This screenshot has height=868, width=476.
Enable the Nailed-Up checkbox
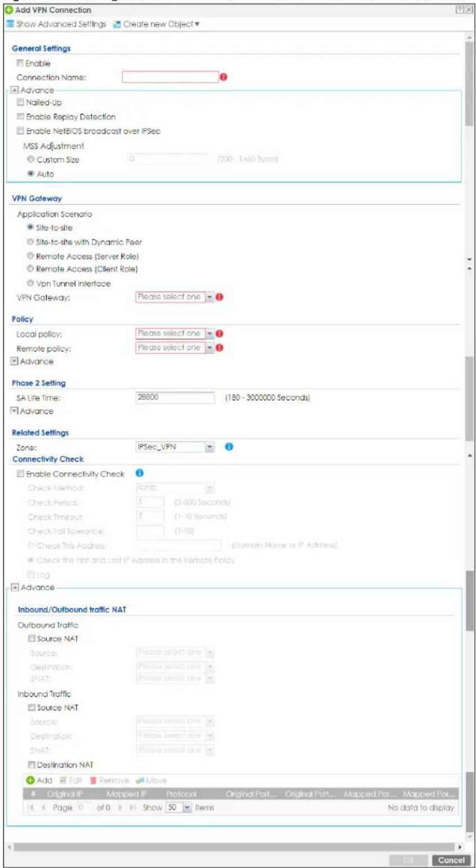click(x=20, y=103)
